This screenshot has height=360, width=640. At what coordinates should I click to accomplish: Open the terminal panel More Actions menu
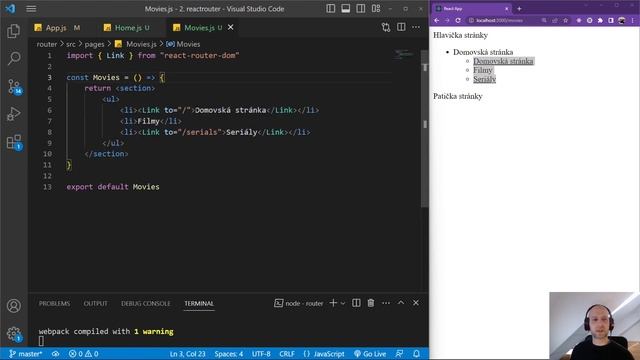pos(386,303)
